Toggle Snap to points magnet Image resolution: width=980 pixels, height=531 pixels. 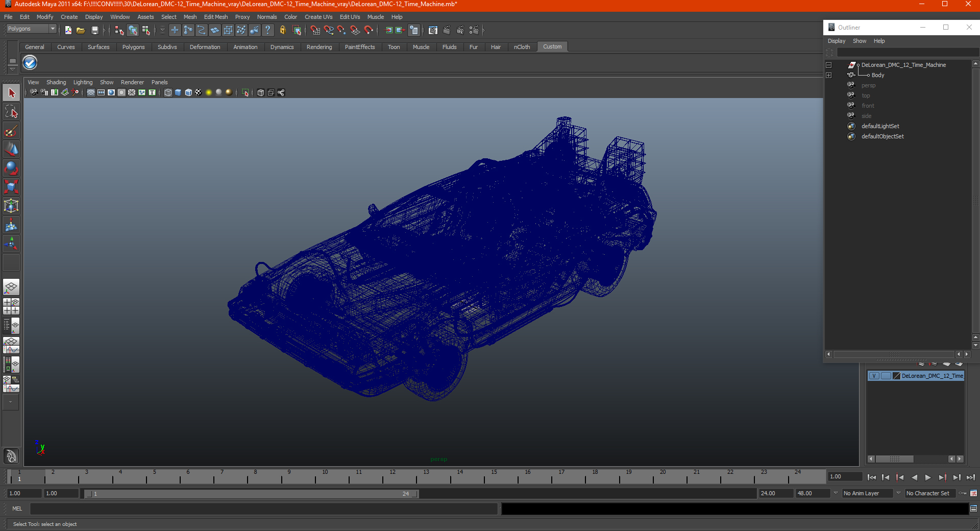point(342,31)
